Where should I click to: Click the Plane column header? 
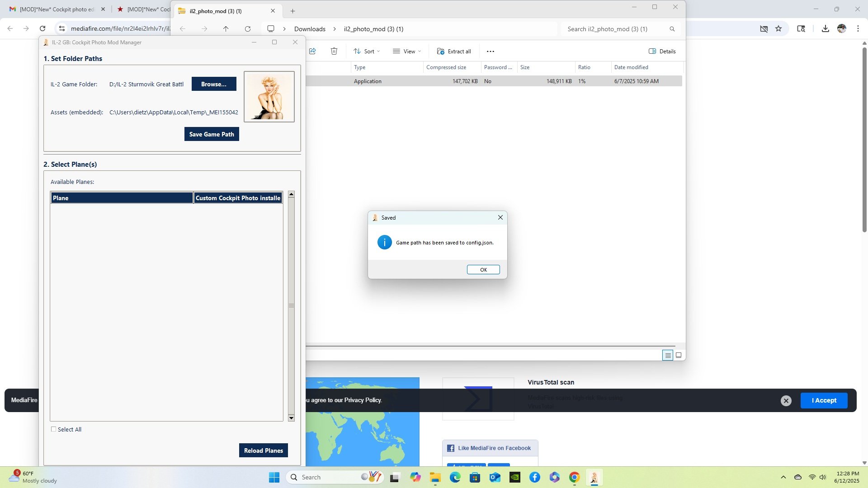(x=122, y=198)
